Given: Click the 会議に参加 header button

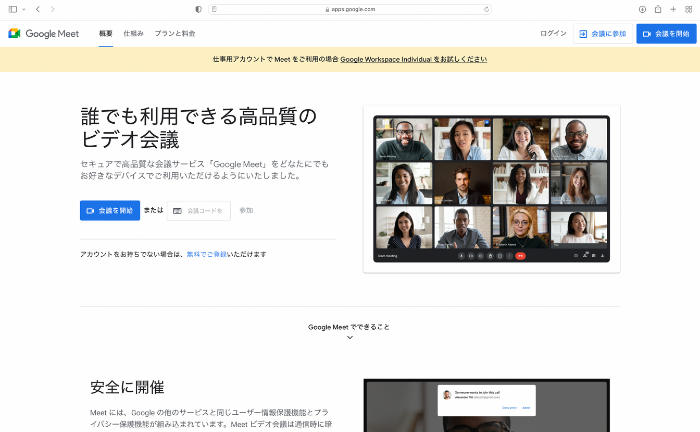Looking at the screenshot, I should 603,33.
